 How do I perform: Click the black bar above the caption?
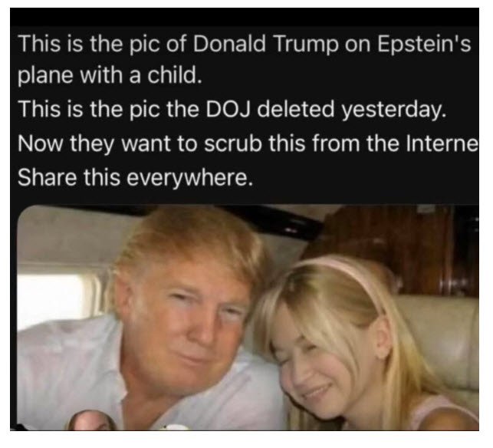coord(245,17)
